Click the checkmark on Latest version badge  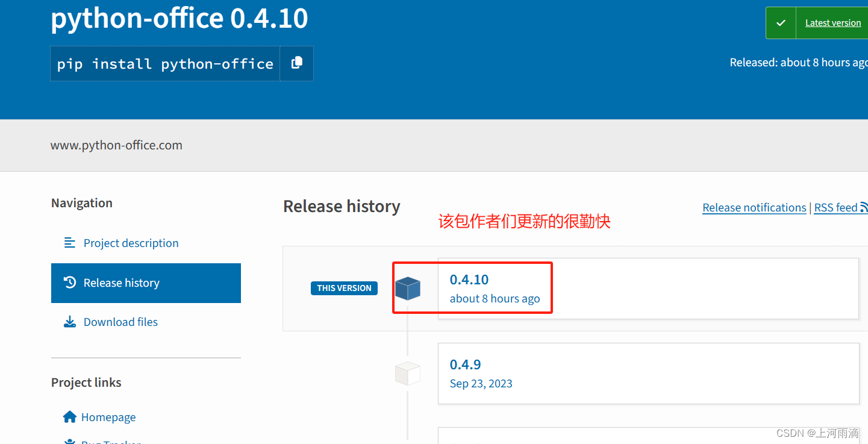point(781,22)
